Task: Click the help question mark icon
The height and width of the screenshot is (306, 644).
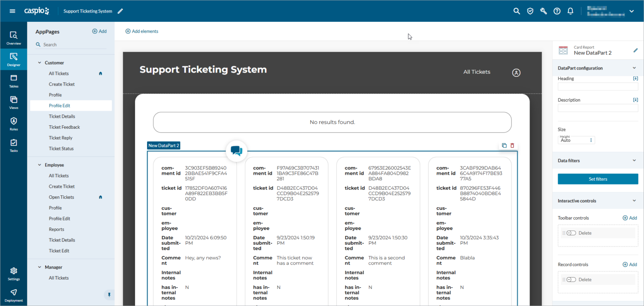Action: (557, 11)
